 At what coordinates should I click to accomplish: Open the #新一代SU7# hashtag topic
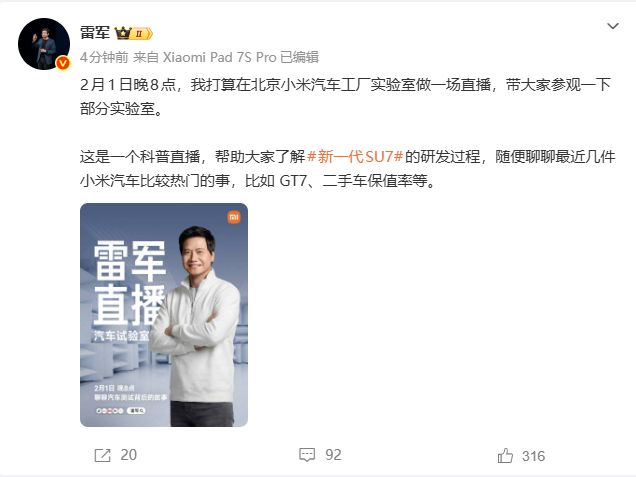coord(355,157)
